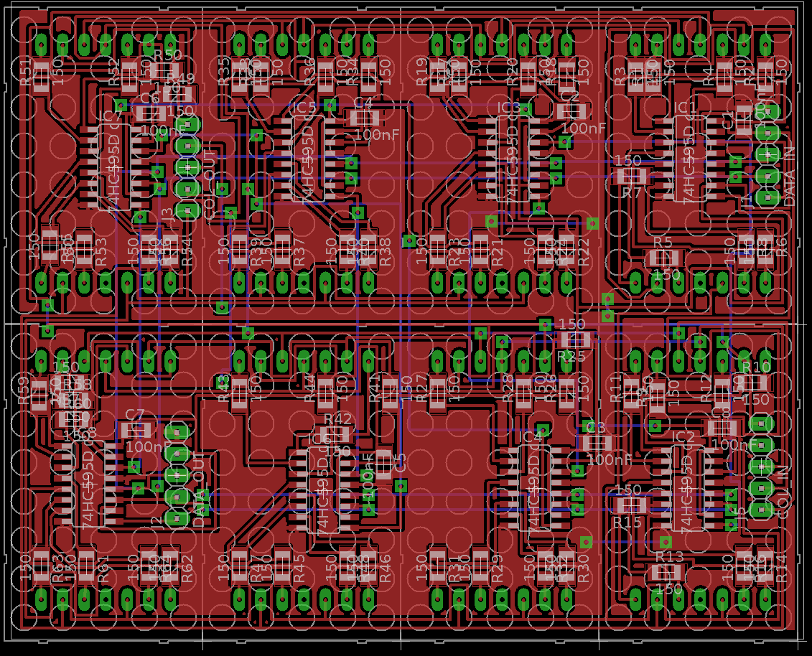Pick resistor R13 component
Screen dimensions: 812x656
click(667, 572)
